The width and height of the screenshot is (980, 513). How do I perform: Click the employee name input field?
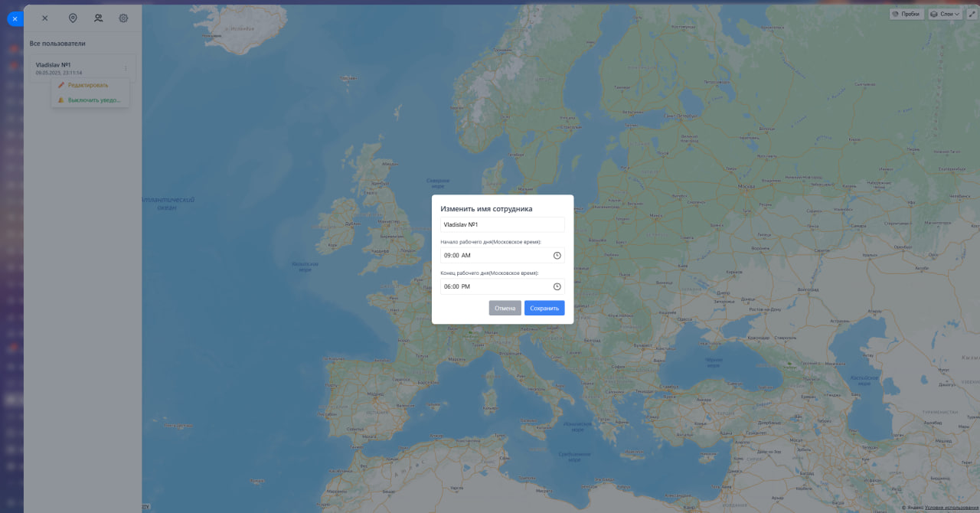(502, 224)
